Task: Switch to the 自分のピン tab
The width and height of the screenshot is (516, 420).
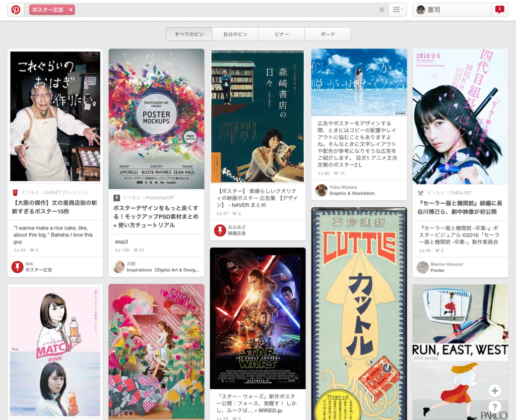Action: 235,34
